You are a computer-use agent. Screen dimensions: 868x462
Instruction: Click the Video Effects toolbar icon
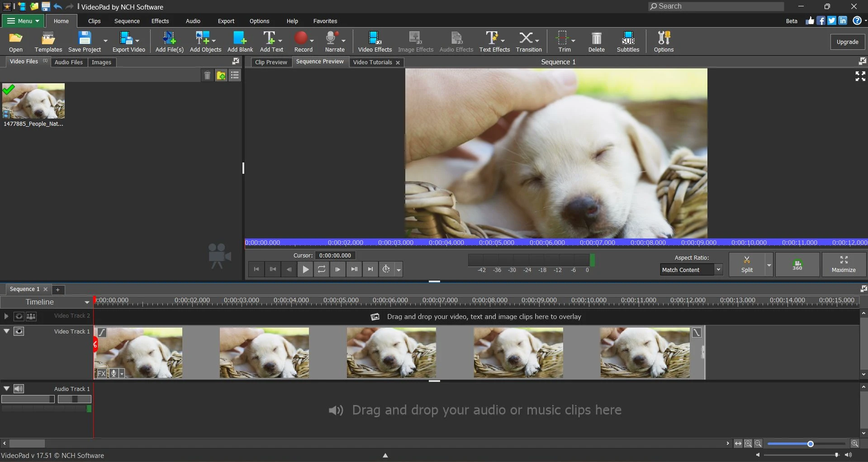pos(375,42)
